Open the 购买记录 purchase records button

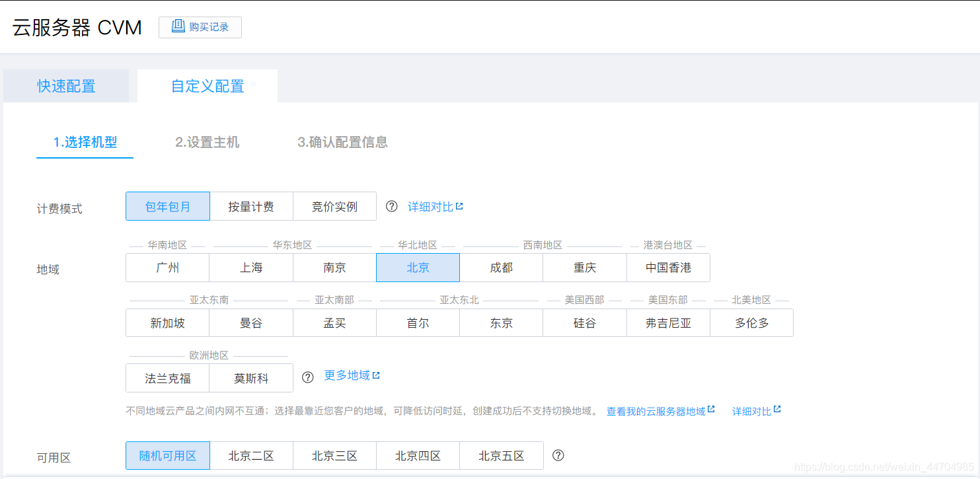pos(200,27)
